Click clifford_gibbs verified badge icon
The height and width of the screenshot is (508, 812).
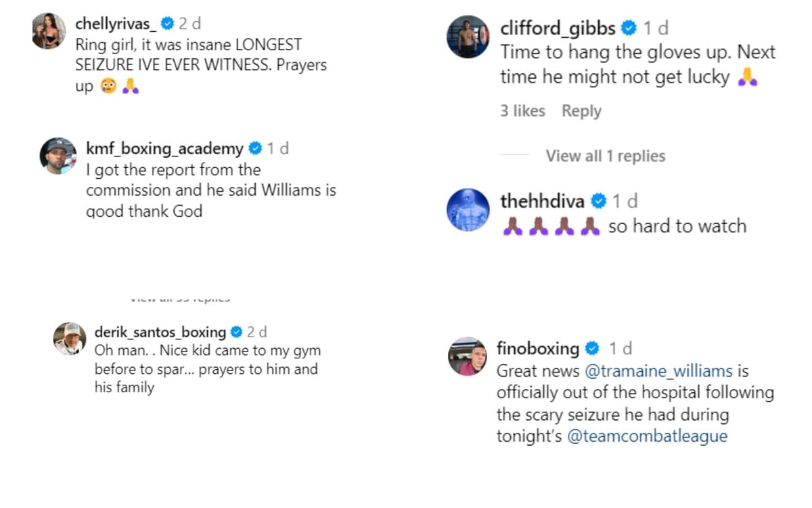coord(629,28)
